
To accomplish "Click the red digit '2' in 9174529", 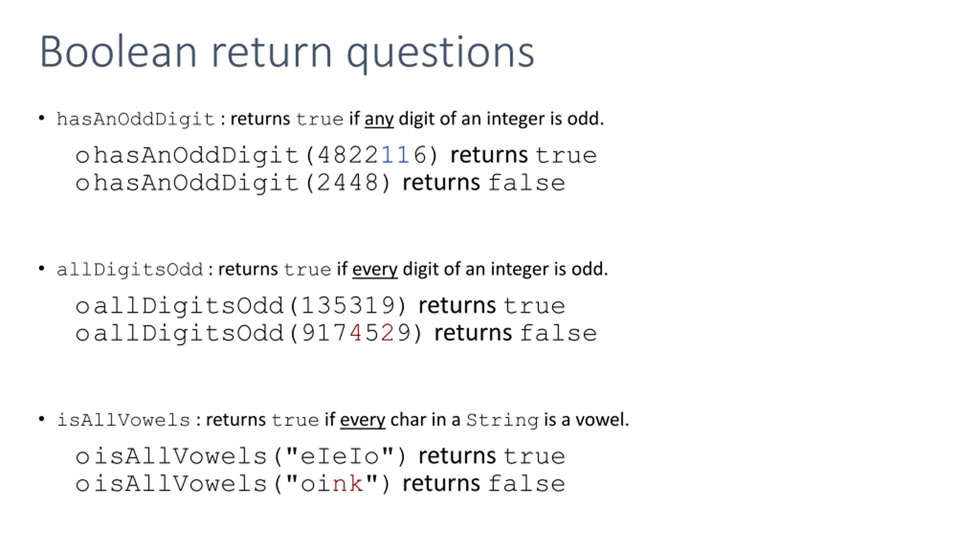I will 387,333.
